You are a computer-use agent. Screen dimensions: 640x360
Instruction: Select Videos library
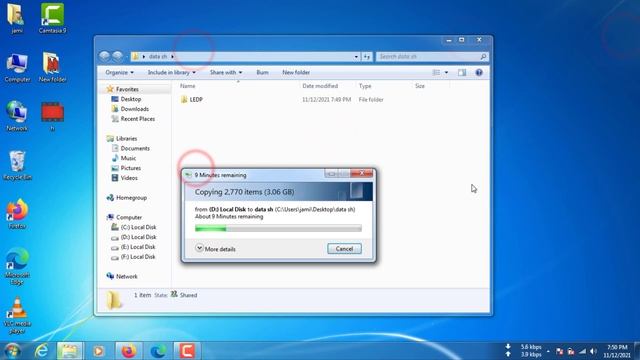pyautogui.click(x=129, y=178)
